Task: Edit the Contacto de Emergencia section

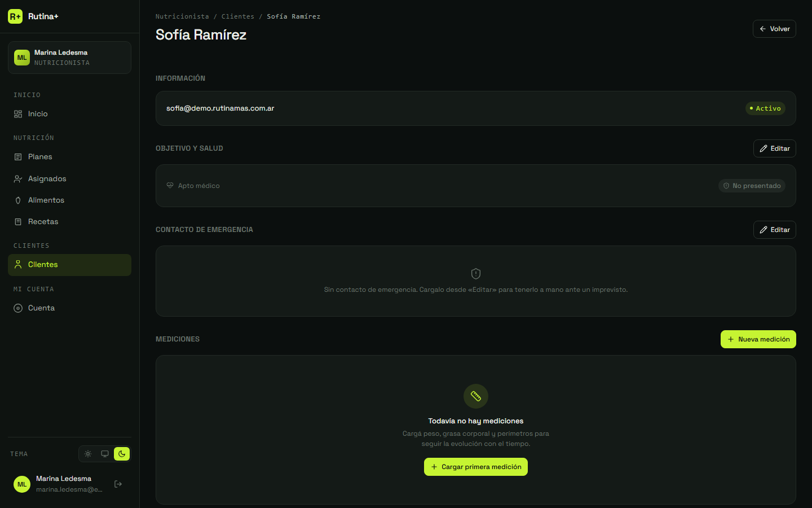Action: [x=775, y=230]
